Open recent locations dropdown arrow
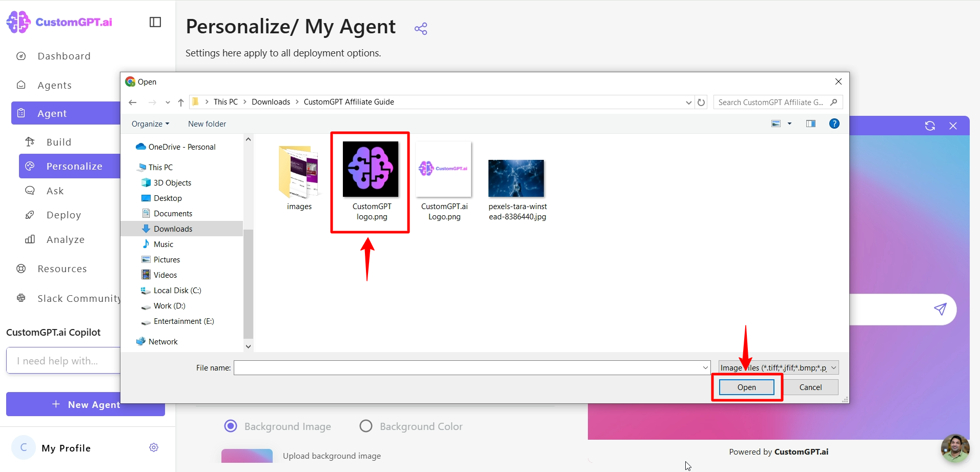This screenshot has height=472, width=980. coord(168,102)
